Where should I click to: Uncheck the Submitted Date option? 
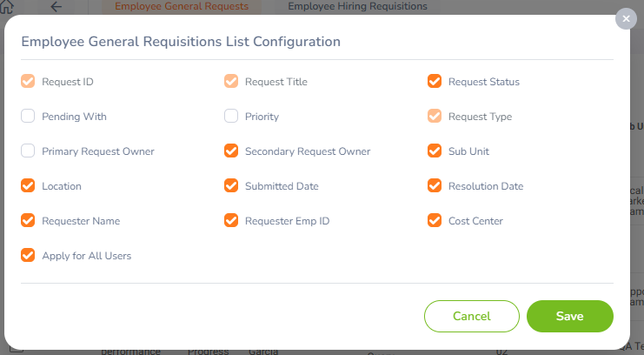[x=231, y=185]
